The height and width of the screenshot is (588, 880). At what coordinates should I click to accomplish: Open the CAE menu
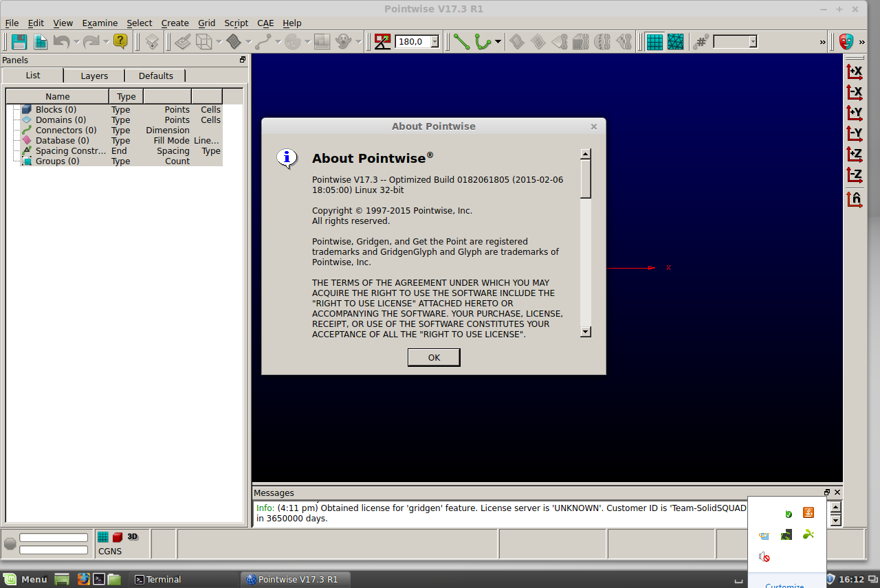(x=265, y=23)
